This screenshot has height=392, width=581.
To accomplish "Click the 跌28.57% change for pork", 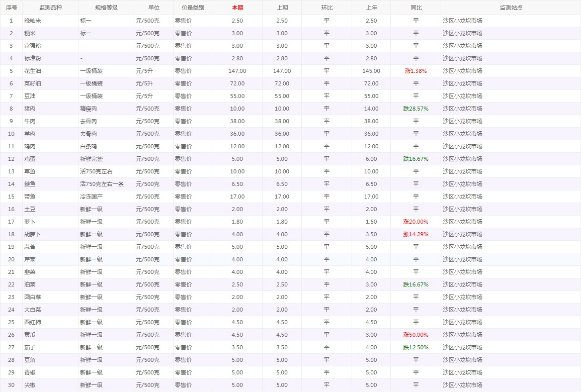I will coord(416,109).
